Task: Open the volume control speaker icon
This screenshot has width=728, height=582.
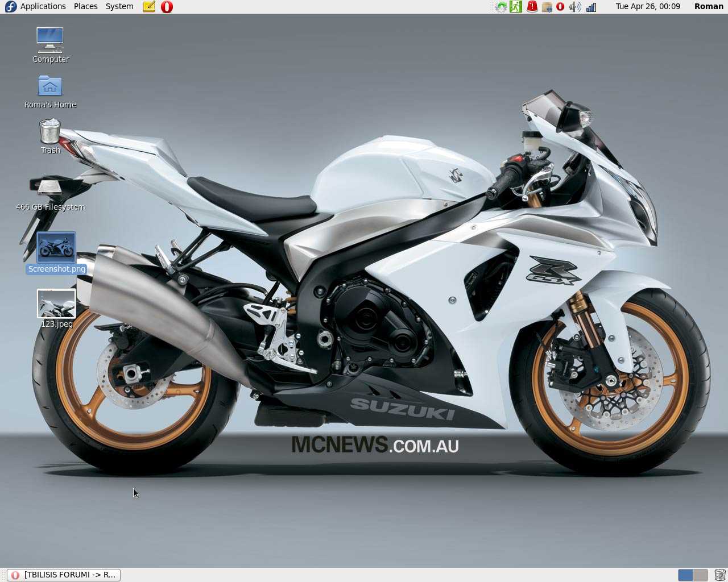Action: pos(575,7)
